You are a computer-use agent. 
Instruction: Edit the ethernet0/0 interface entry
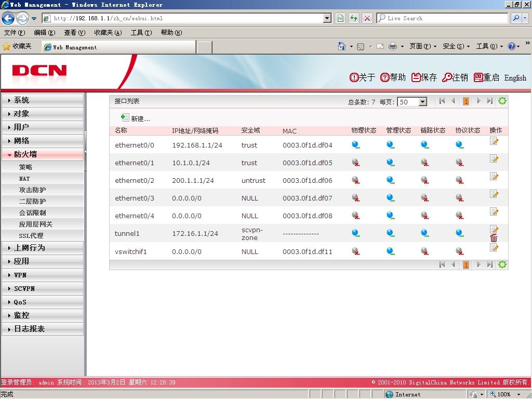pos(494,141)
